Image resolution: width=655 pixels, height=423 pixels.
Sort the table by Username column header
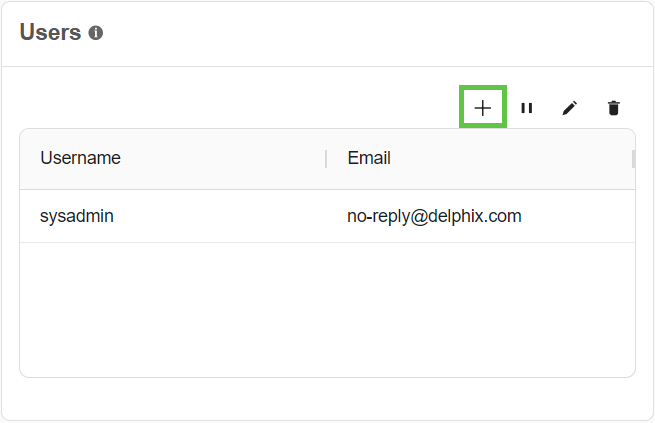80,158
